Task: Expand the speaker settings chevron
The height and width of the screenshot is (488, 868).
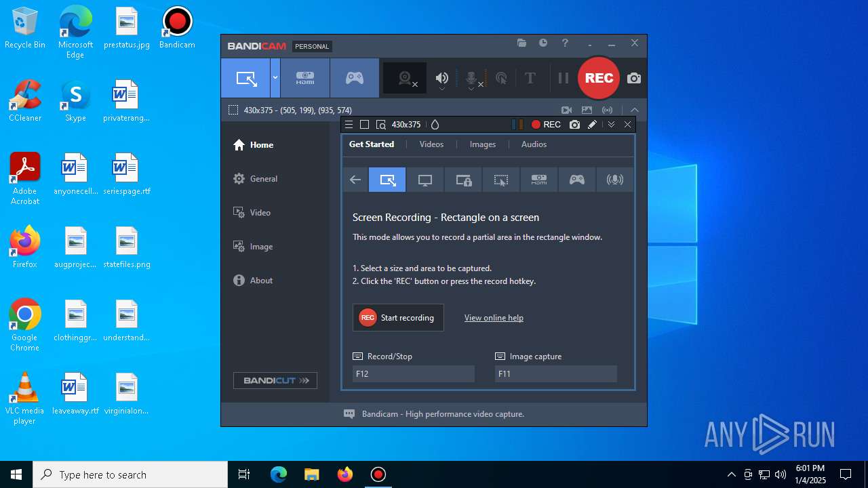Action: point(442,89)
